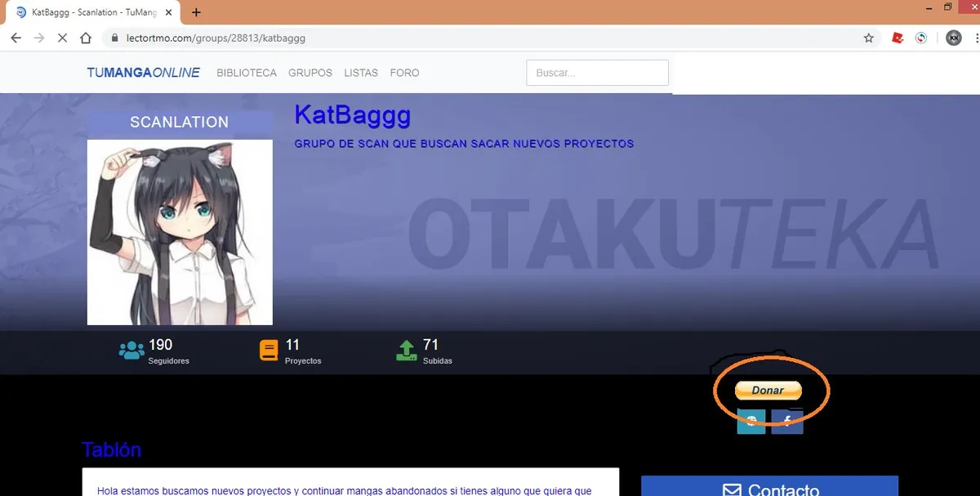980x496 pixels.
Task: Bookmark this page with the star icon
Action: coord(869,38)
